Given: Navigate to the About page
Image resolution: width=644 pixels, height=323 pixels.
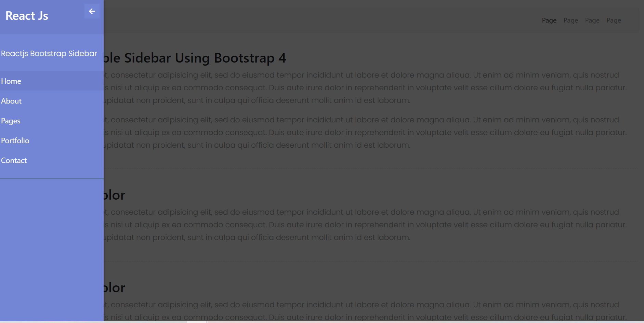Looking at the screenshot, I should point(11,100).
